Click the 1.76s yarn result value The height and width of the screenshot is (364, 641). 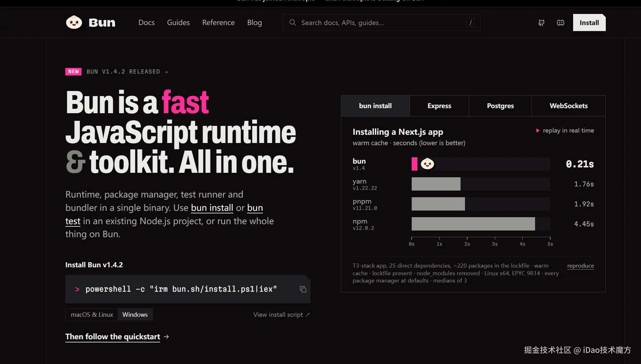584,184
